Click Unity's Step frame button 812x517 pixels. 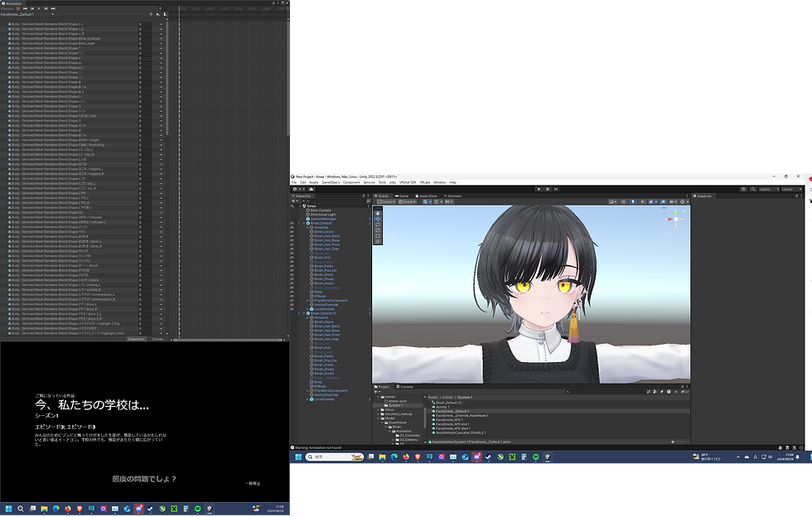(x=556, y=189)
